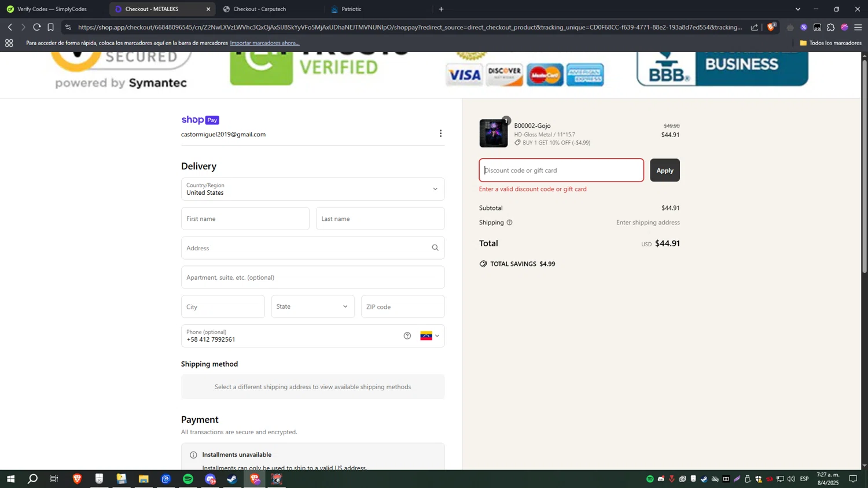Click the Apartment, suite field
868x488 pixels.
click(313, 278)
